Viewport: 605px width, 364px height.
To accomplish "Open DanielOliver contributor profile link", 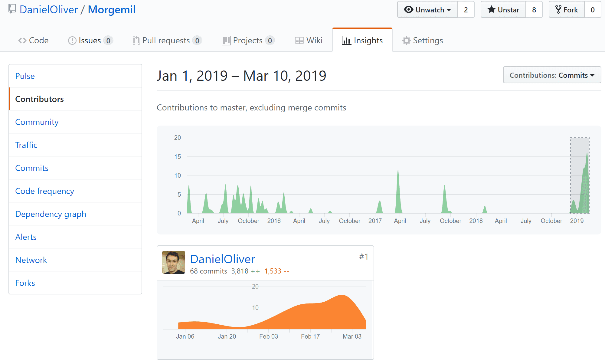I will tap(223, 259).
